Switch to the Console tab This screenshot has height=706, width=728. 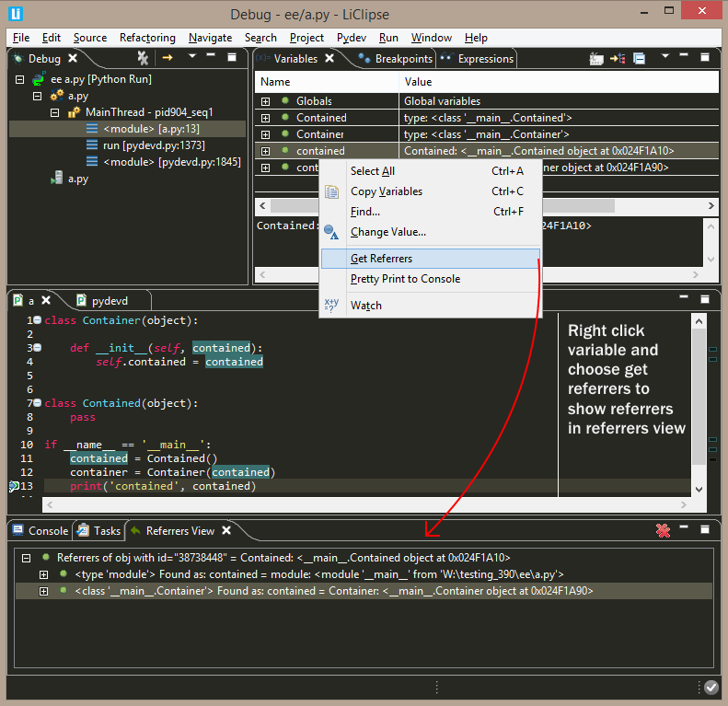(x=40, y=531)
